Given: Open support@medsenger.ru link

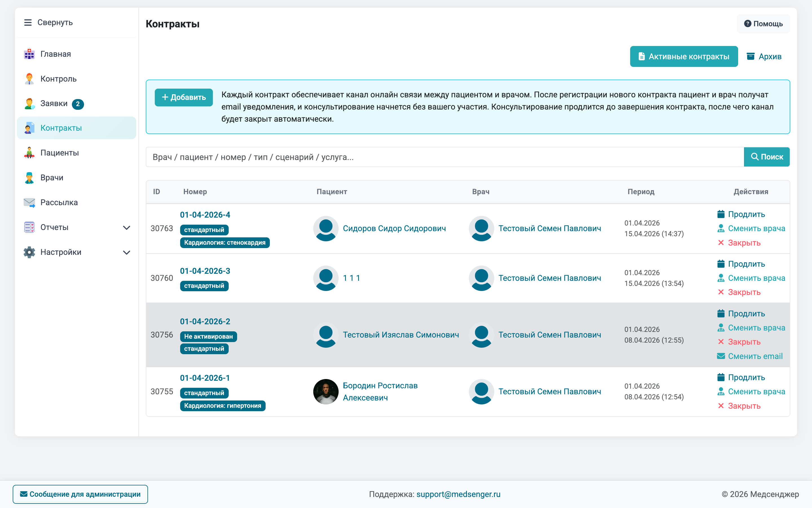Looking at the screenshot, I should [x=458, y=494].
